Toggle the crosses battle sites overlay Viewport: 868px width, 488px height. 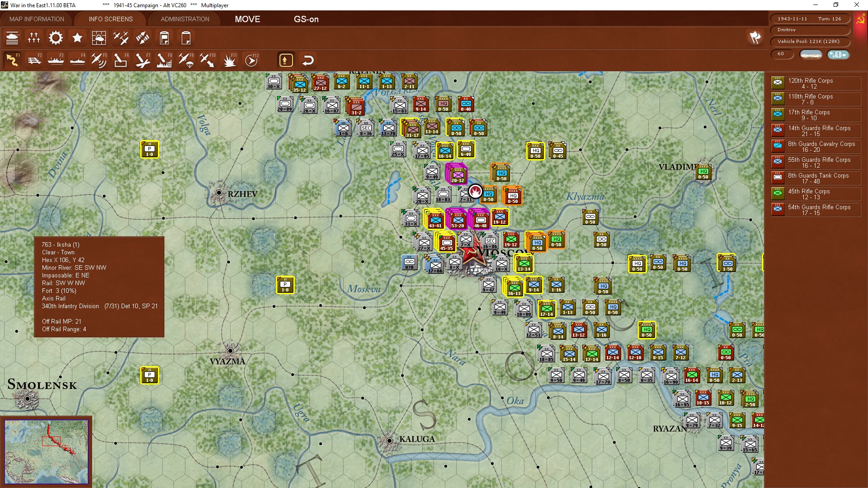click(34, 38)
